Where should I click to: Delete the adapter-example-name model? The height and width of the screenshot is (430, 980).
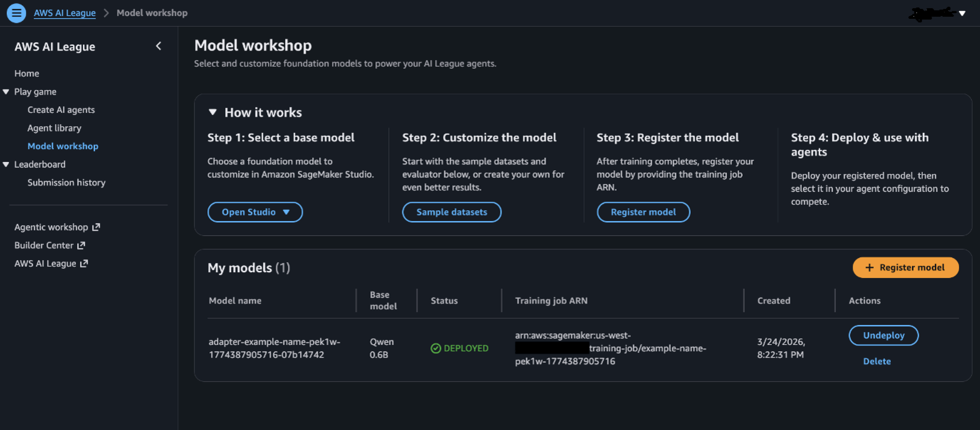[x=877, y=362]
